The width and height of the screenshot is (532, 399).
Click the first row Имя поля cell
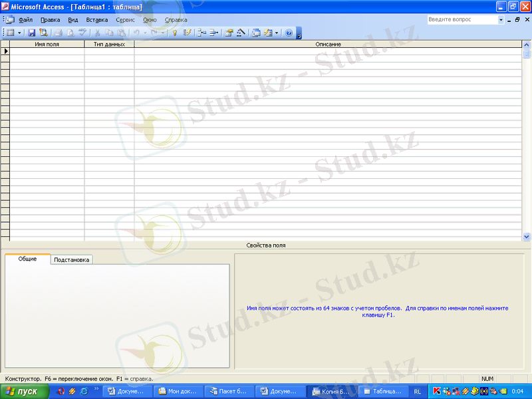(x=47, y=51)
